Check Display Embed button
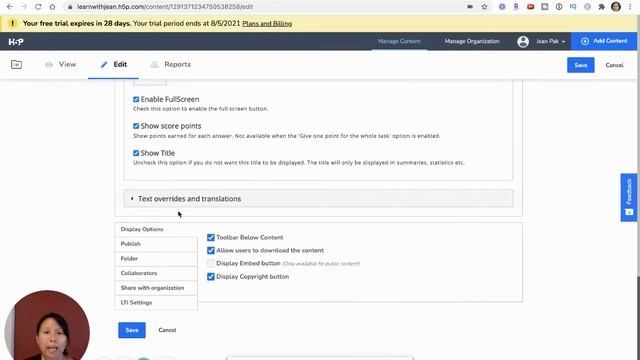The height and width of the screenshot is (360, 640). pos(211,264)
